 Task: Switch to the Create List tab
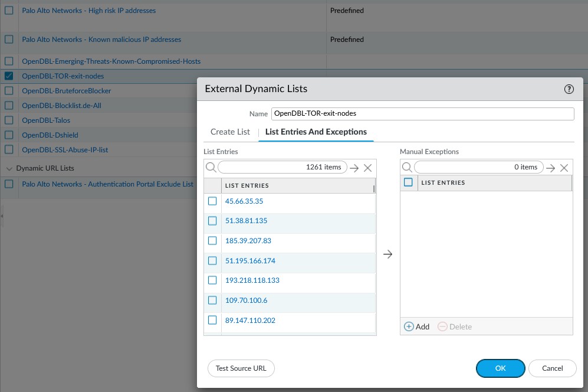[230, 132]
